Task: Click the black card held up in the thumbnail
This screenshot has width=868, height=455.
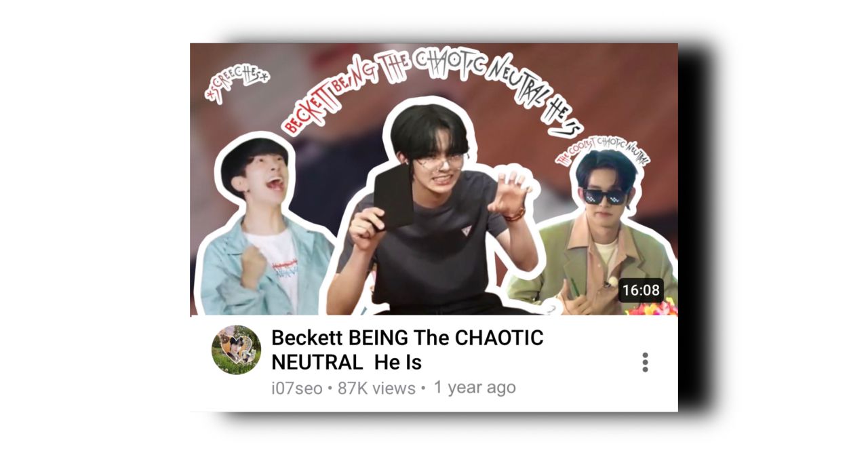Action: click(393, 196)
